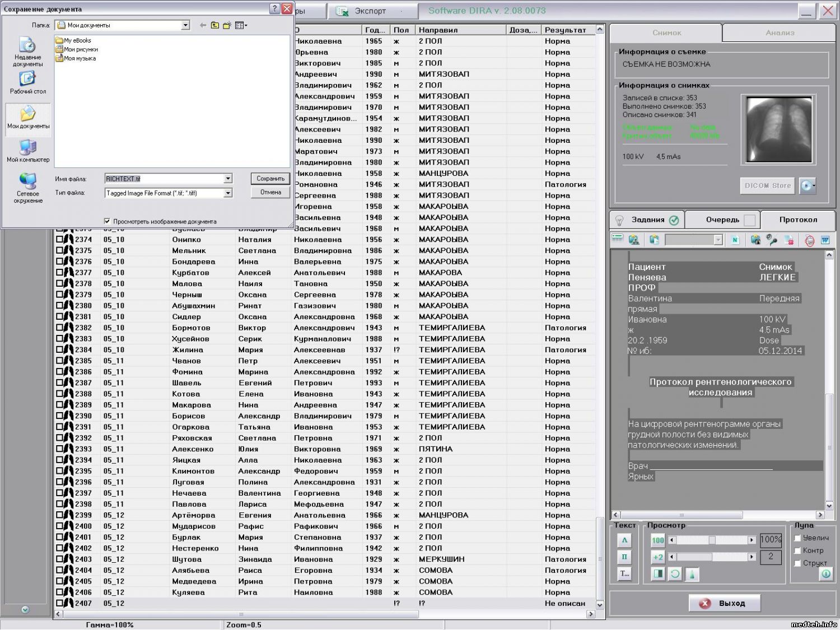Click the 100% zoom slider thumb in Просмотр

click(712, 540)
